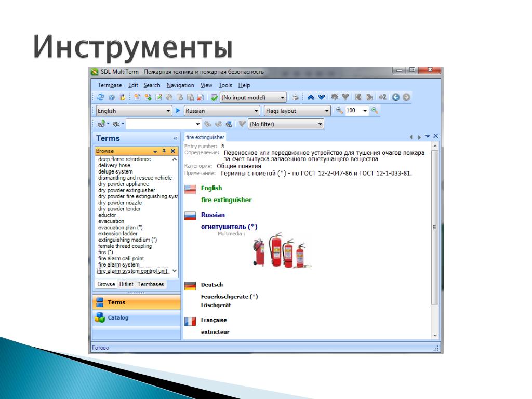Open the Browse panel options arrow

[x=155, y=151]
